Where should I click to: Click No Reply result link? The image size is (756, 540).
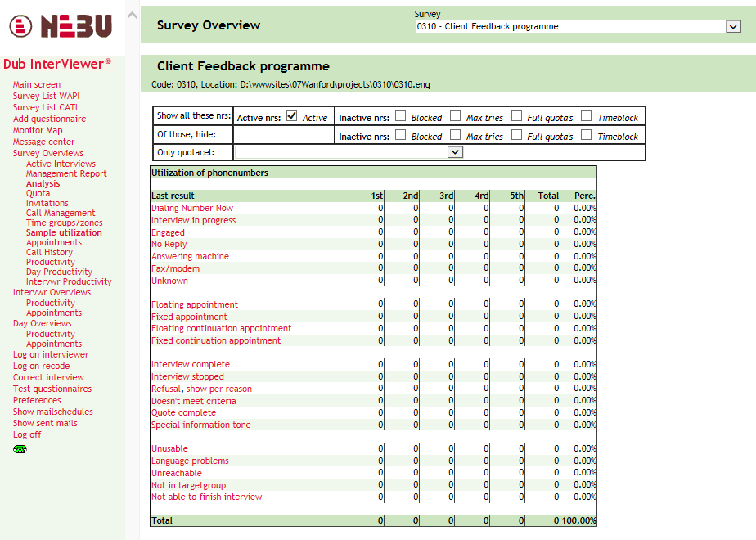click(x=169, y=244)
